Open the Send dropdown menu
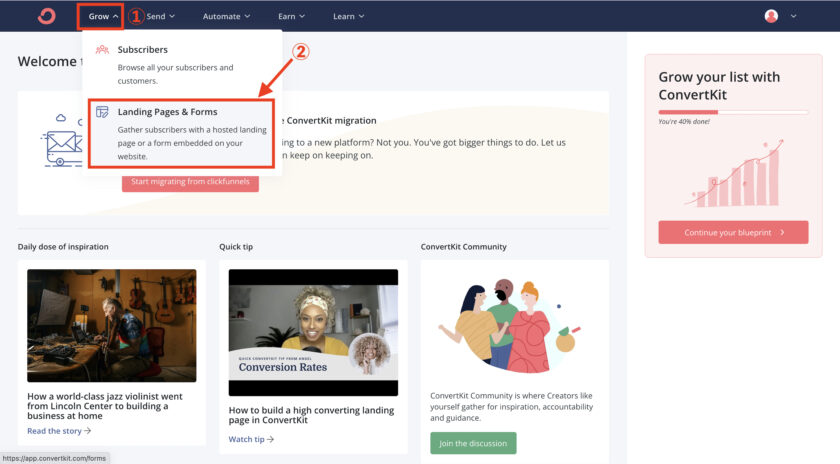Viewport: 840px width, 464px height. pyautogui.click(x=161, y=17)
